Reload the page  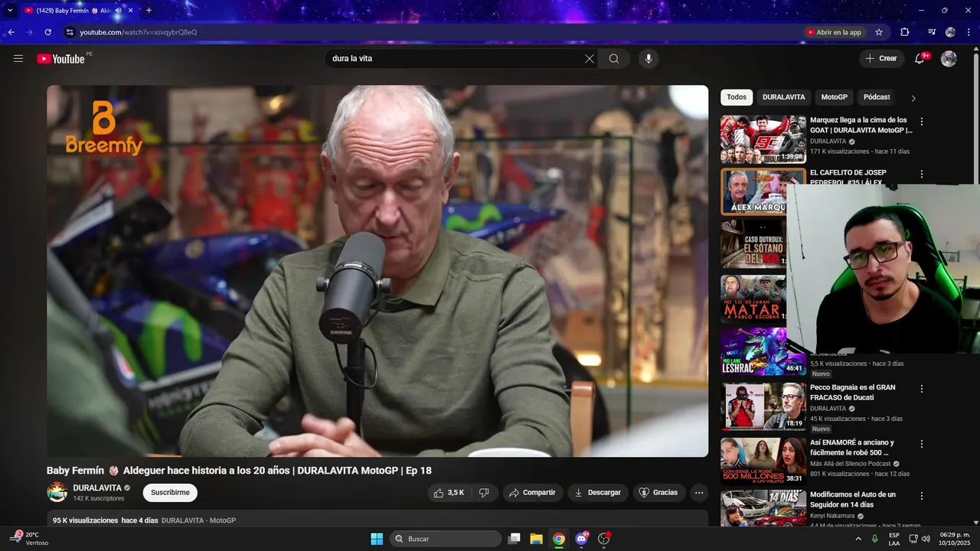click(x=47, y=32)
